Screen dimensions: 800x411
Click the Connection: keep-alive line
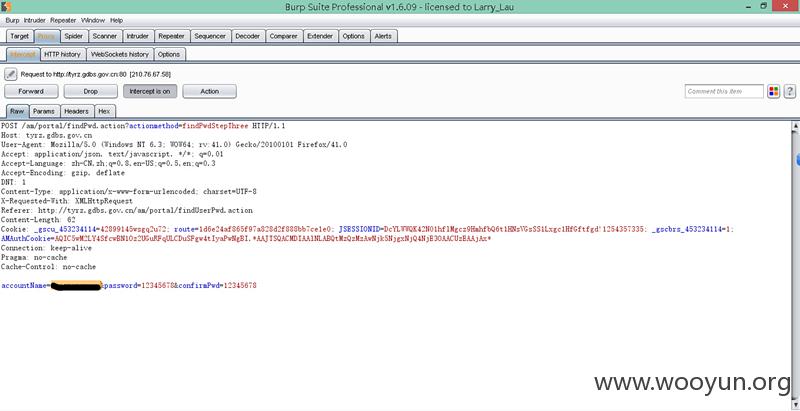tap(46, 248)
